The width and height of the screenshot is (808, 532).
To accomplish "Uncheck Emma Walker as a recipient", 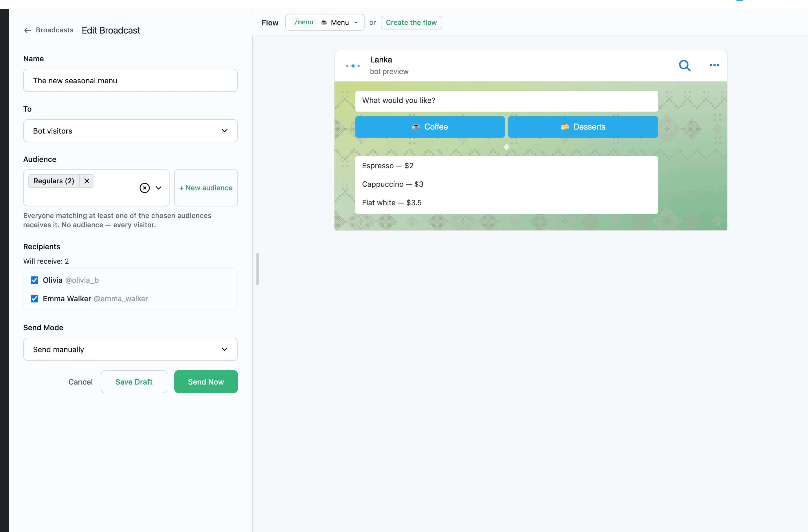I will (34, 299).
